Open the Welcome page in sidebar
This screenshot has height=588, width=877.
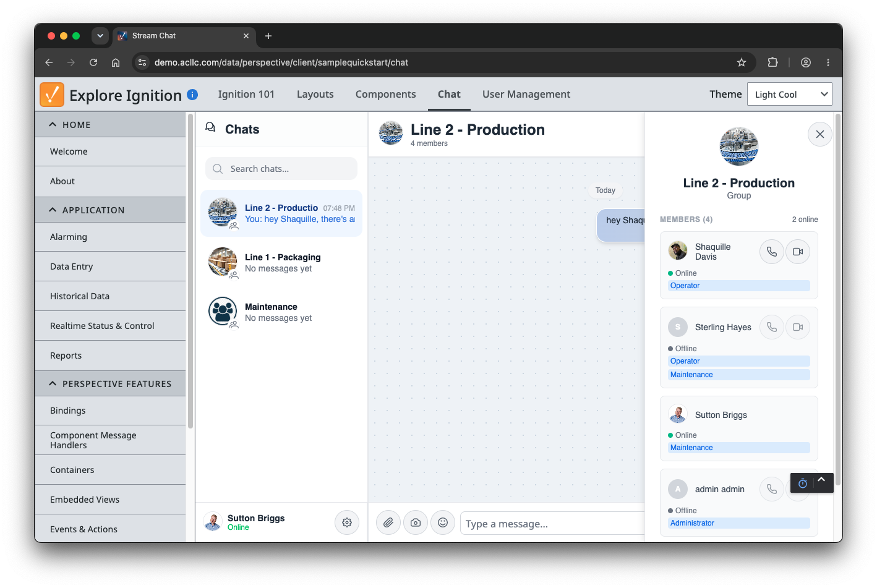pyautogui.click(x=110, y=151)
